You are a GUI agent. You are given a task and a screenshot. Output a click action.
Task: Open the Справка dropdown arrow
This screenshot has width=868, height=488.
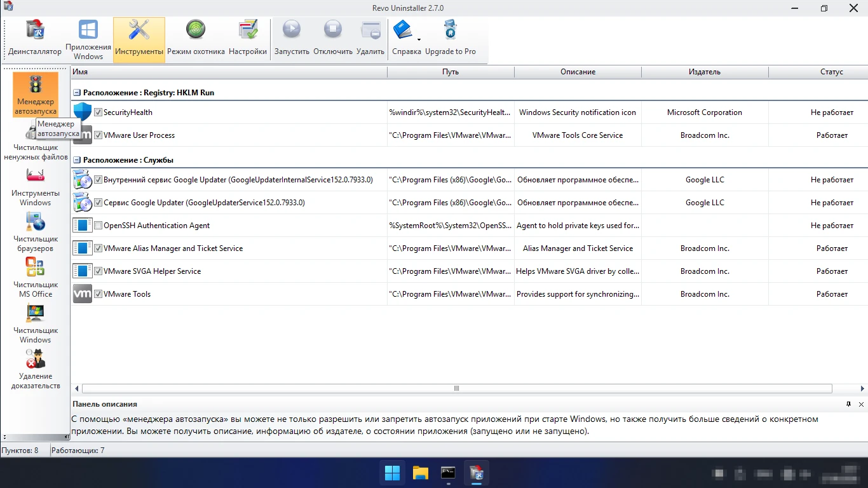(x=419, y=40)
